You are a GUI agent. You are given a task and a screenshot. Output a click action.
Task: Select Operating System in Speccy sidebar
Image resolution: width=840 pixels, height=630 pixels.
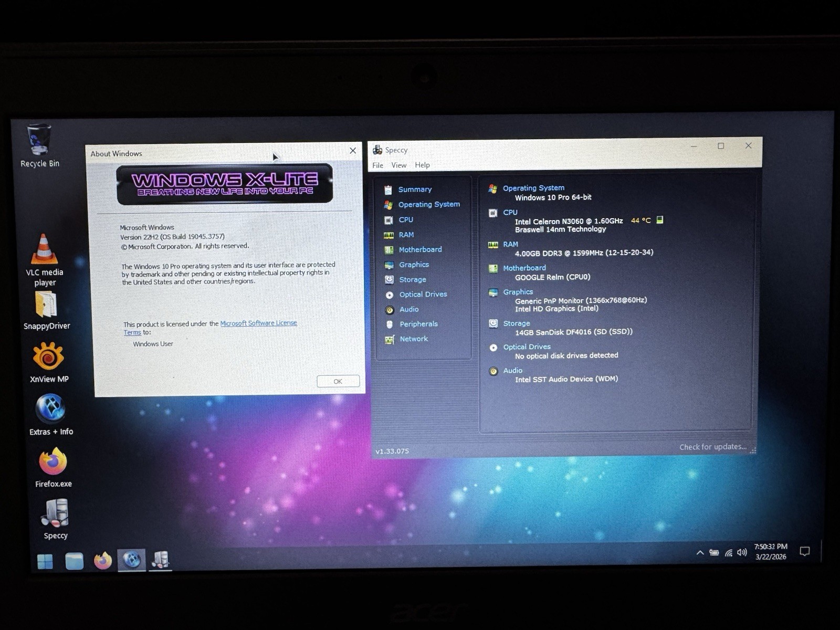click(429, 204)
